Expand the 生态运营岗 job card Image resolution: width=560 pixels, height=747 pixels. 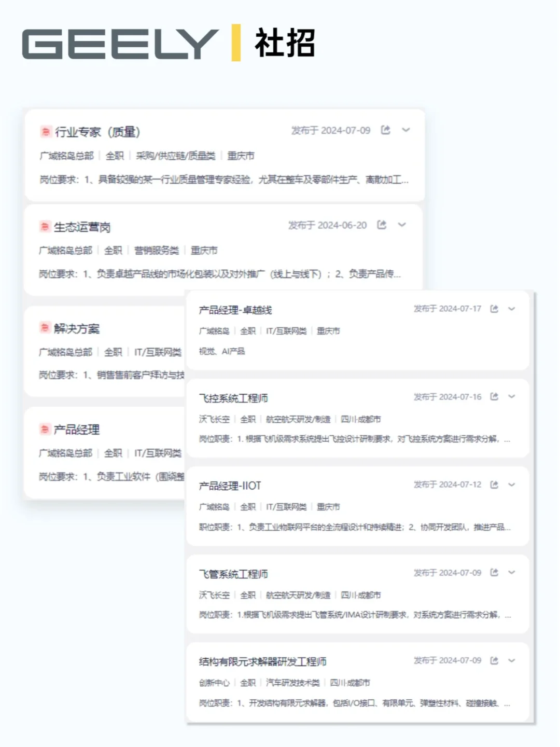[402, 225]
